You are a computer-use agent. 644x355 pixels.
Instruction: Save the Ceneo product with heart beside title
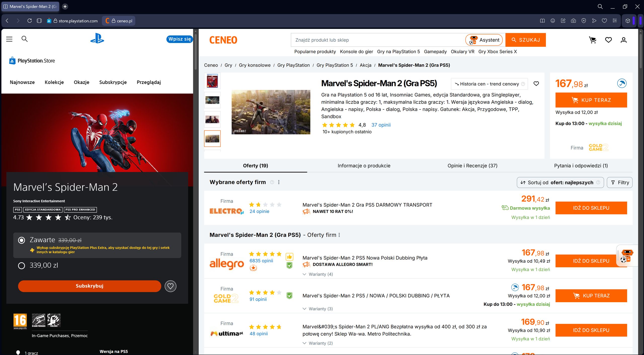click(x=536, y=84)
